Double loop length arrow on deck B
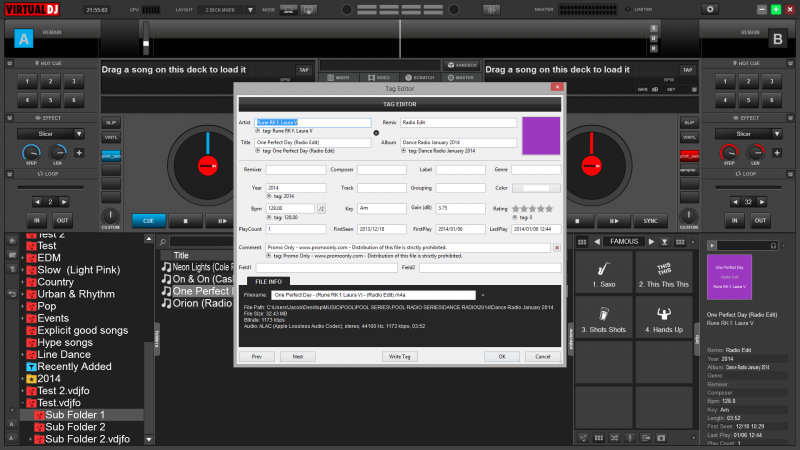Image resolution: width=800 pixels, height=450 pixels. coord(762,202)
